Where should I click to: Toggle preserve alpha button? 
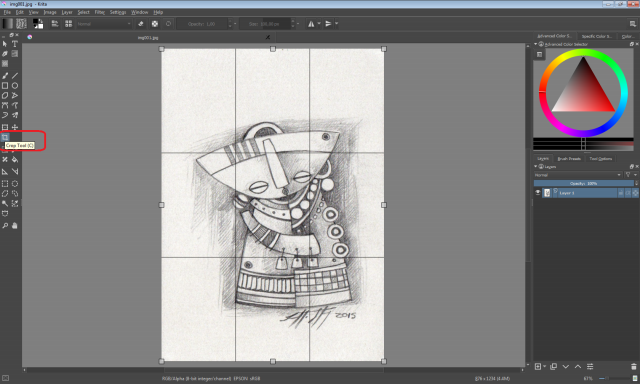[155, 24]
